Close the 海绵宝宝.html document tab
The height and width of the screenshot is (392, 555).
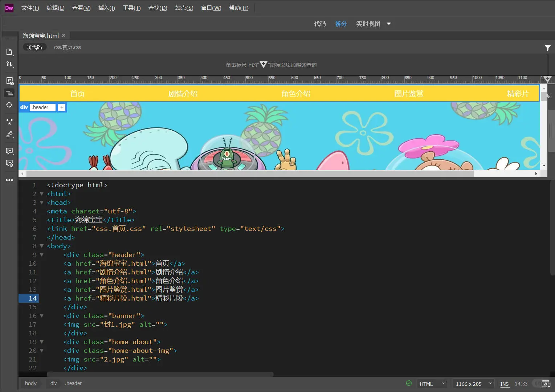tap(64, 35)
